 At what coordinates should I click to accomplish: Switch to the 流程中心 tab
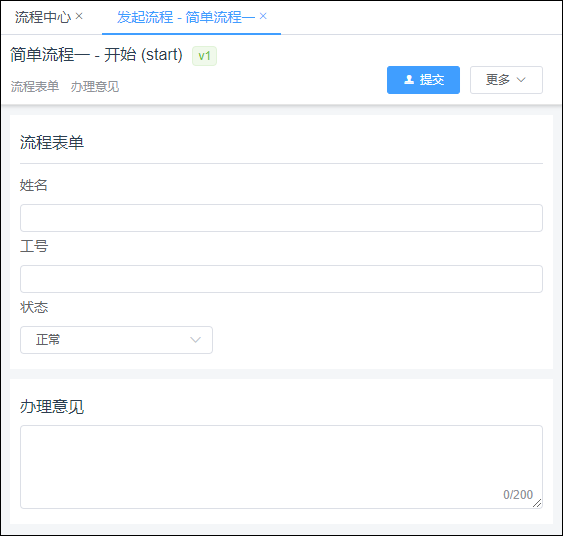[x=43, y=17]
